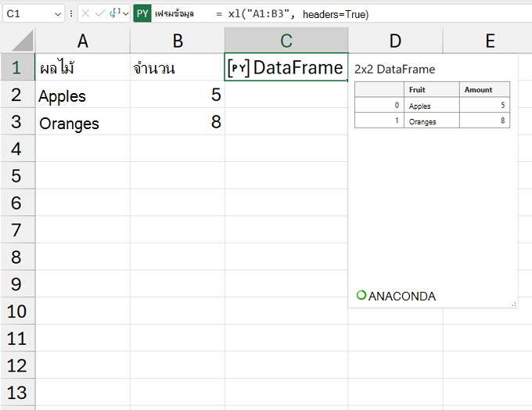Select row 3 header
This screenshot has height=410, width=532.
(18, 121)
